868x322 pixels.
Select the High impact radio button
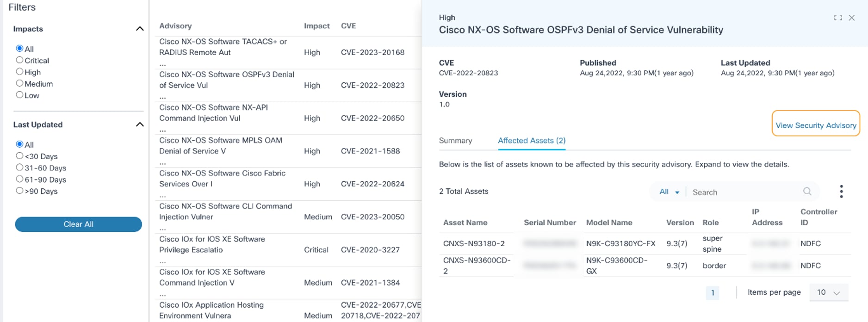click(x=19, y=72)
